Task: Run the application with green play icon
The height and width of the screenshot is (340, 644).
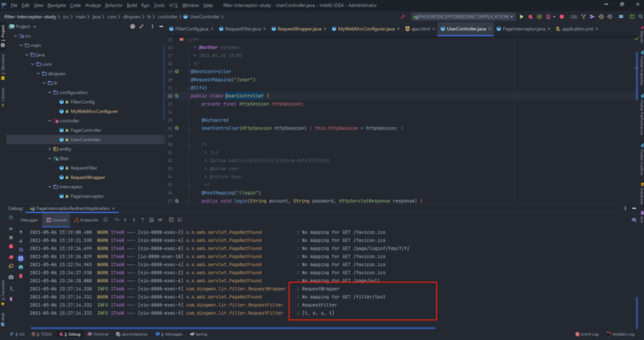Action: (522, 17)
